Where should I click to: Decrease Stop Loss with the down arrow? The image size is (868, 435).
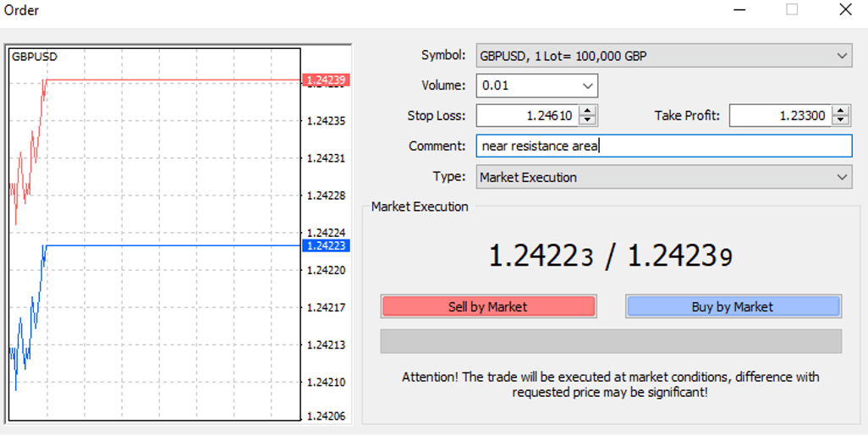click(587, 121)
